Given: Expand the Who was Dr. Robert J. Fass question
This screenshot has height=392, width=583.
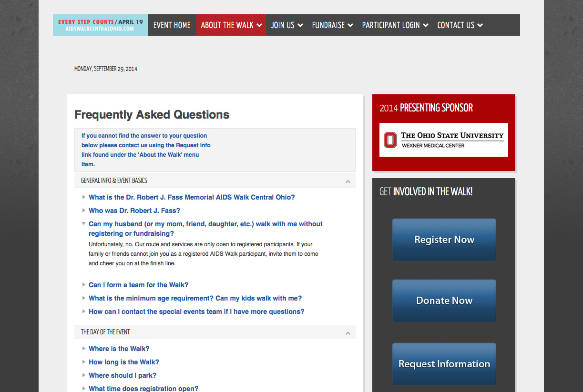Looking at the screenshot, I should click(134, 211).
